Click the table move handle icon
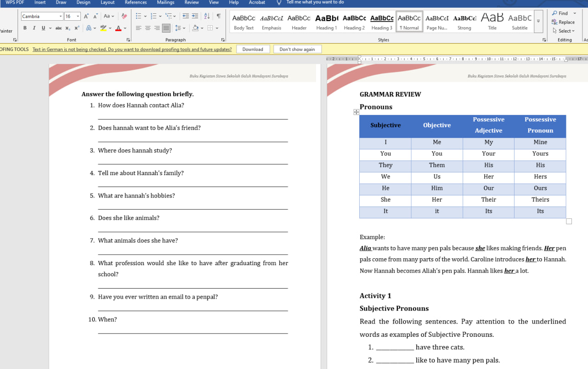Screen dimensions: 588x369 tap(356, 112)
